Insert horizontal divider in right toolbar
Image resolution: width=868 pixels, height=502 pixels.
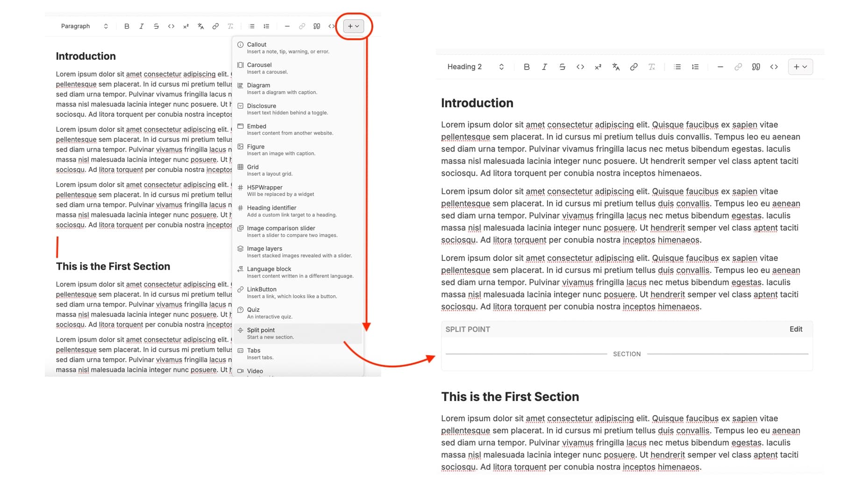[720, 67]
